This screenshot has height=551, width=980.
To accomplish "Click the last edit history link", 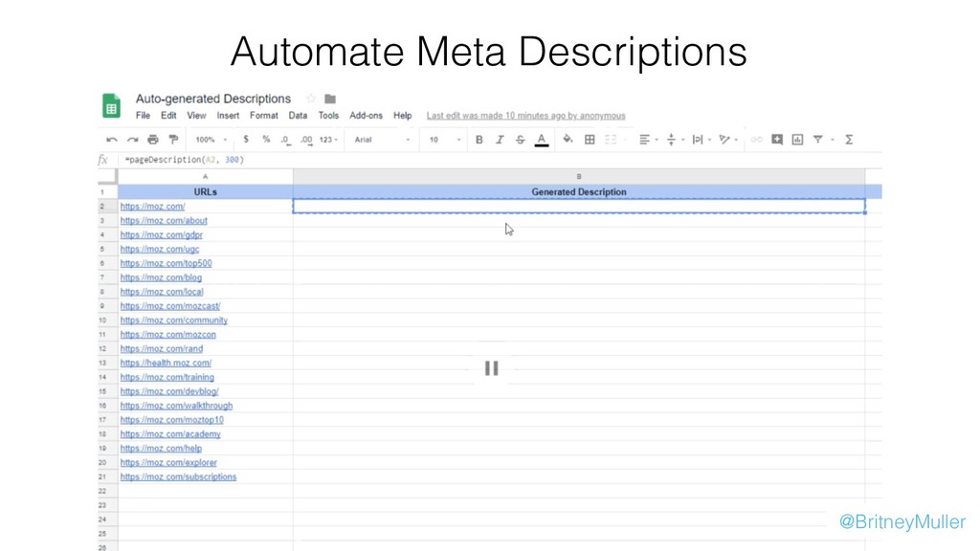I will tap(525, 116).
